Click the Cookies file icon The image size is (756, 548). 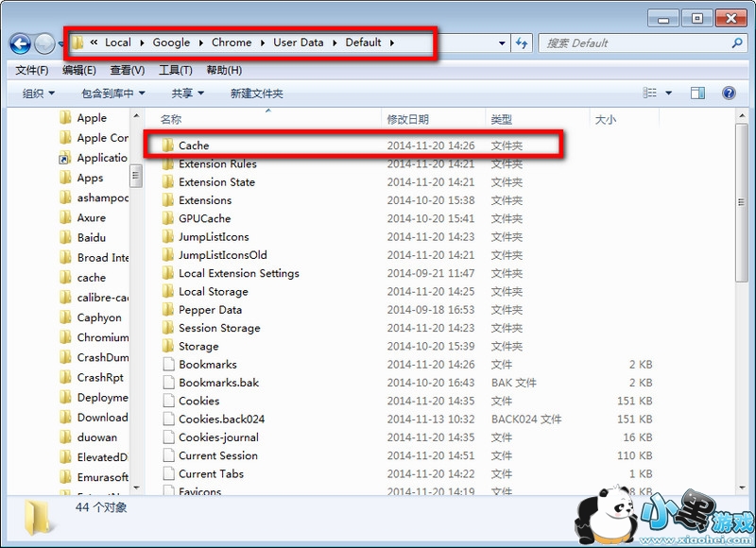168,401
